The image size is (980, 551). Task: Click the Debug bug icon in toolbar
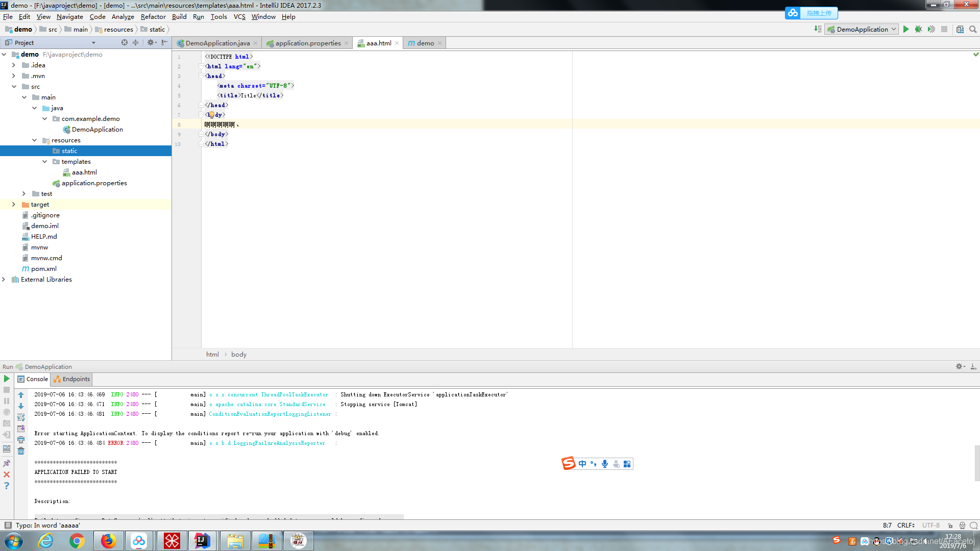[918, 29]
